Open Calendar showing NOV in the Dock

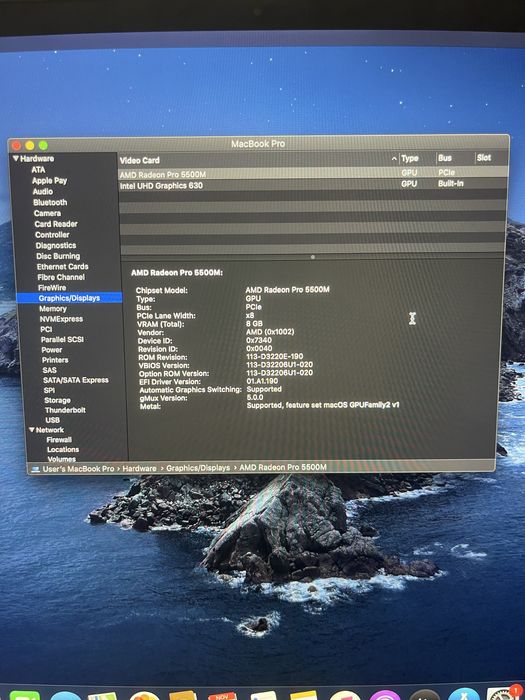(222, 696)
